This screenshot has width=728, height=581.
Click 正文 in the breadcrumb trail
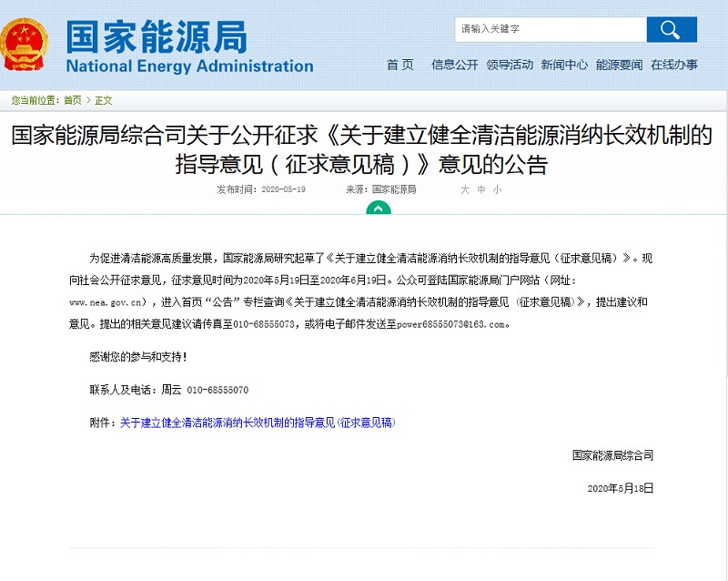pyautogui.click(x=104, y=100)
